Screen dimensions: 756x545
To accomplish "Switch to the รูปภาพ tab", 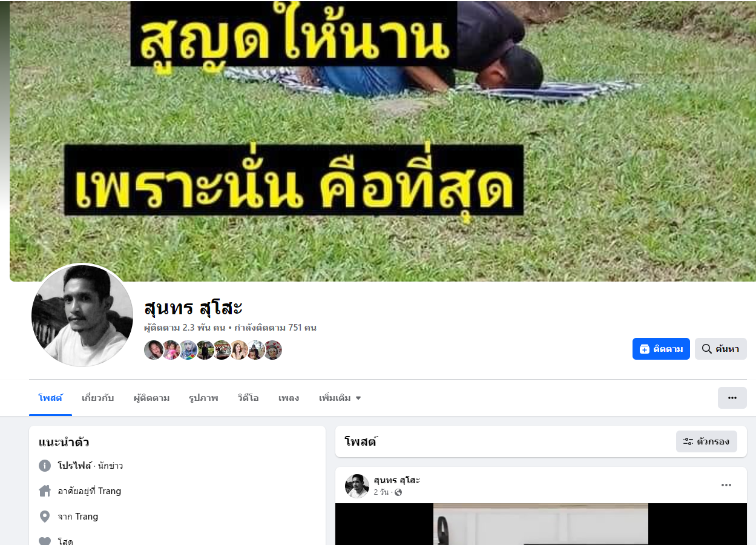I will tap(203, 398).
